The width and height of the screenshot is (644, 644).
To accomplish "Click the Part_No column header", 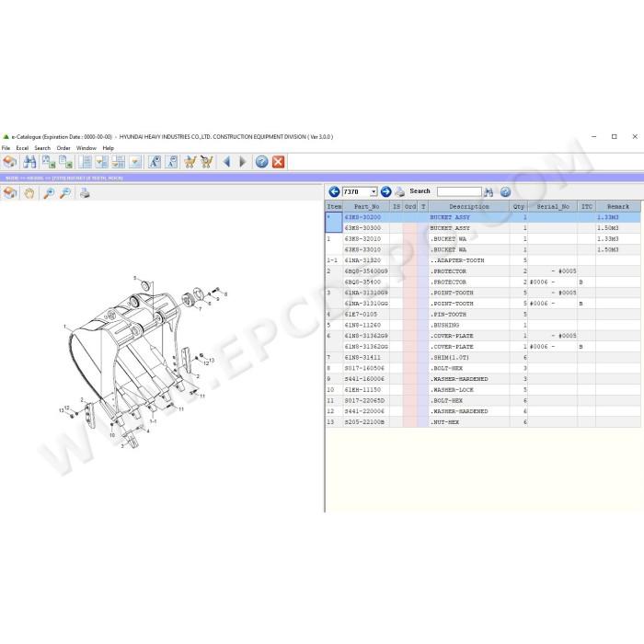I will 366,207.
